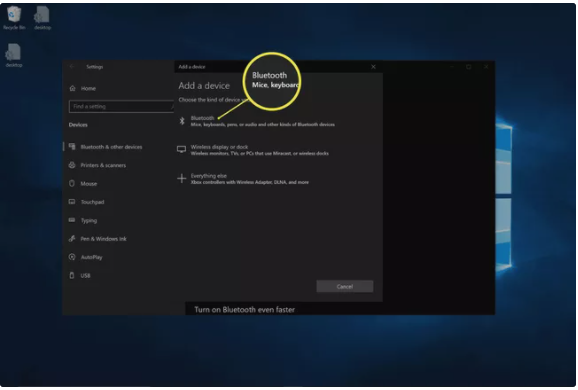Click the Find a setting search box

121,107
